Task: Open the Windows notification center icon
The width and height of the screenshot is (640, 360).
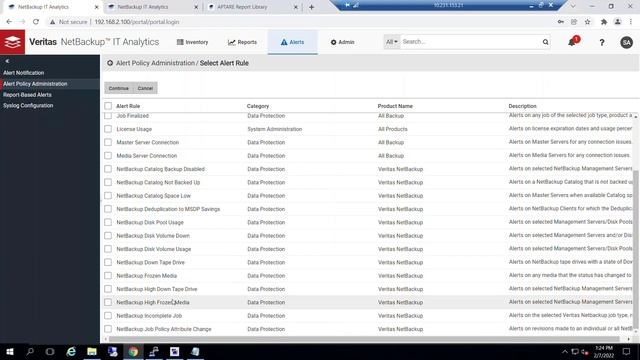Action: click(626, 351)
